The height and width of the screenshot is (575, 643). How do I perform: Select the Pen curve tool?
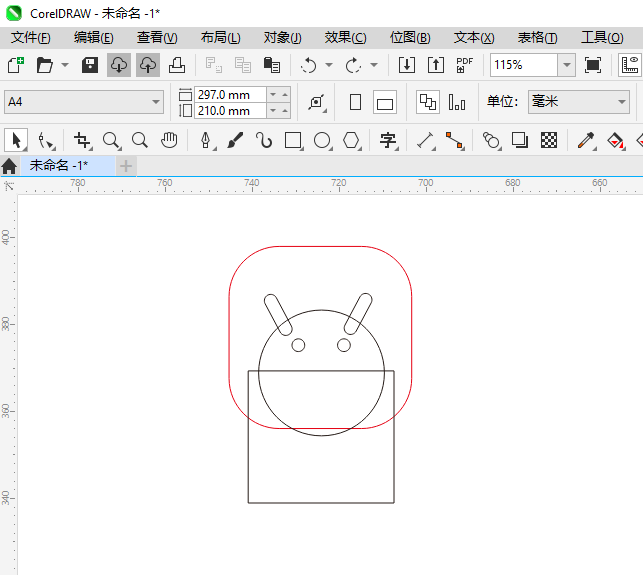coord(206,140)
